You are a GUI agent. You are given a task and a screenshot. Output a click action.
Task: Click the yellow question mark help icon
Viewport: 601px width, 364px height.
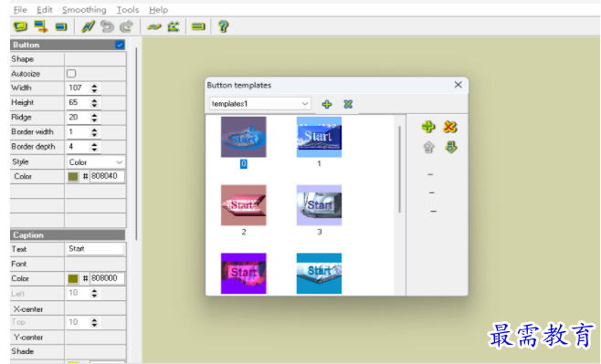[223, 26]
